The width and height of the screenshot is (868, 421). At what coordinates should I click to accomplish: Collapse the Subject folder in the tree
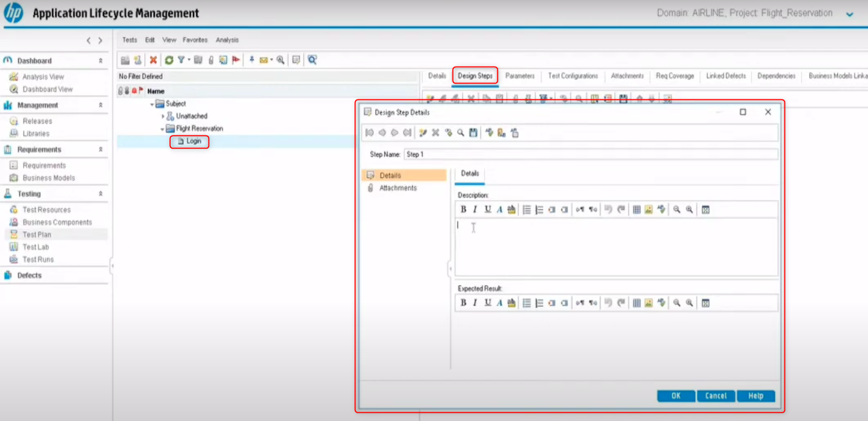tap(152, 104)
